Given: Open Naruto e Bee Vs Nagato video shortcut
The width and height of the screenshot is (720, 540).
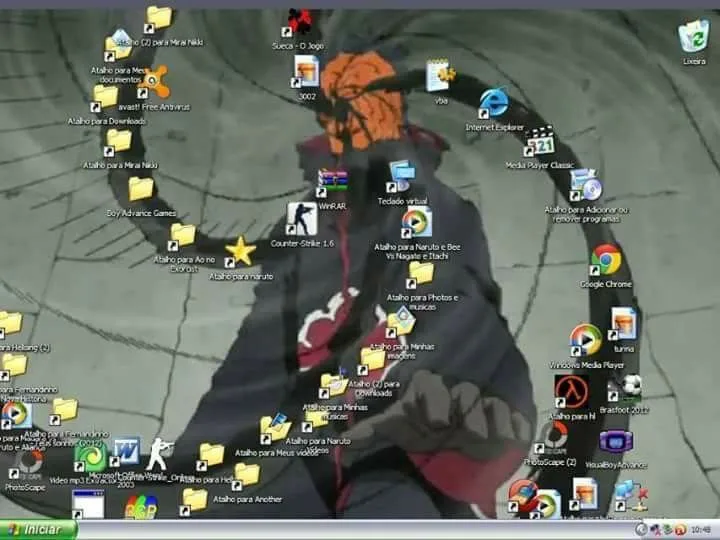Looking at the screenshot, I should (416, 223).
